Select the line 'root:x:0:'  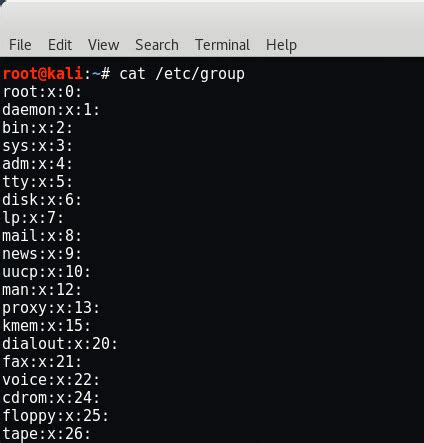tap(42, 92)
